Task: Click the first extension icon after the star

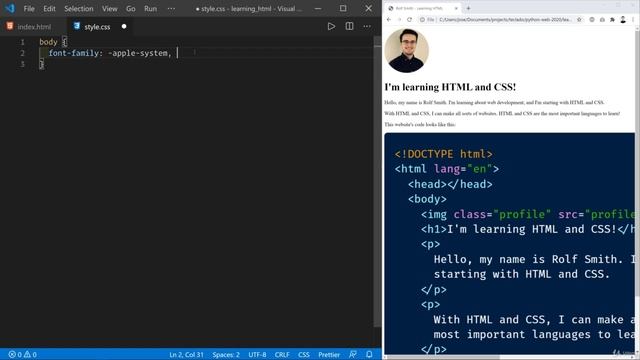Action: [592, 20]
